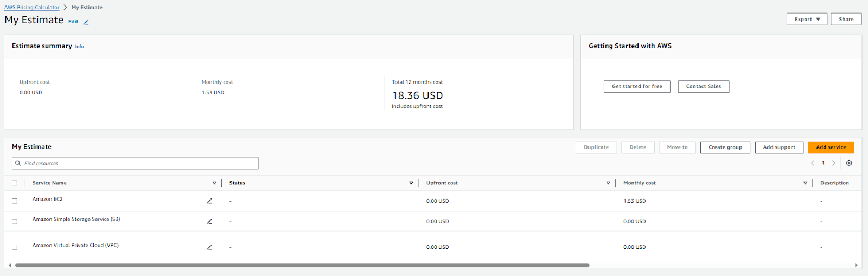Click the Add support button
The width and height of the screenshot is (868, 276).
pyautogui.click(x=779, y=147)
